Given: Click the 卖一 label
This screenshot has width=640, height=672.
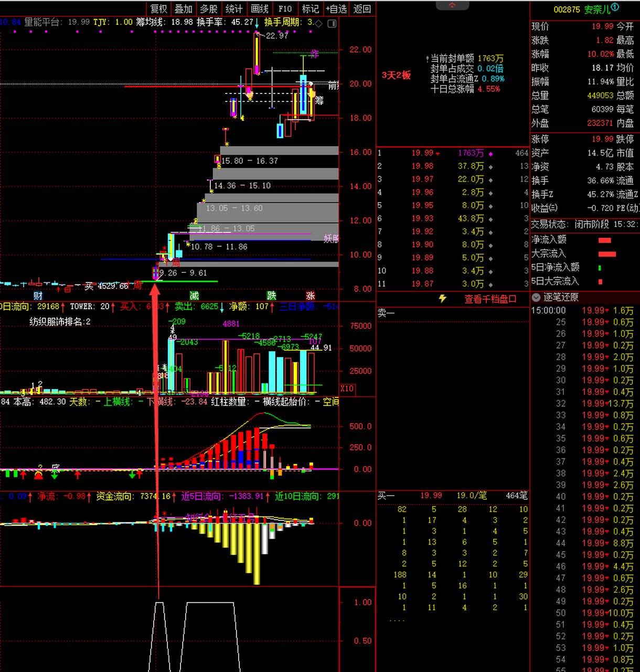Looking at the screenshot, I should 386,313.
